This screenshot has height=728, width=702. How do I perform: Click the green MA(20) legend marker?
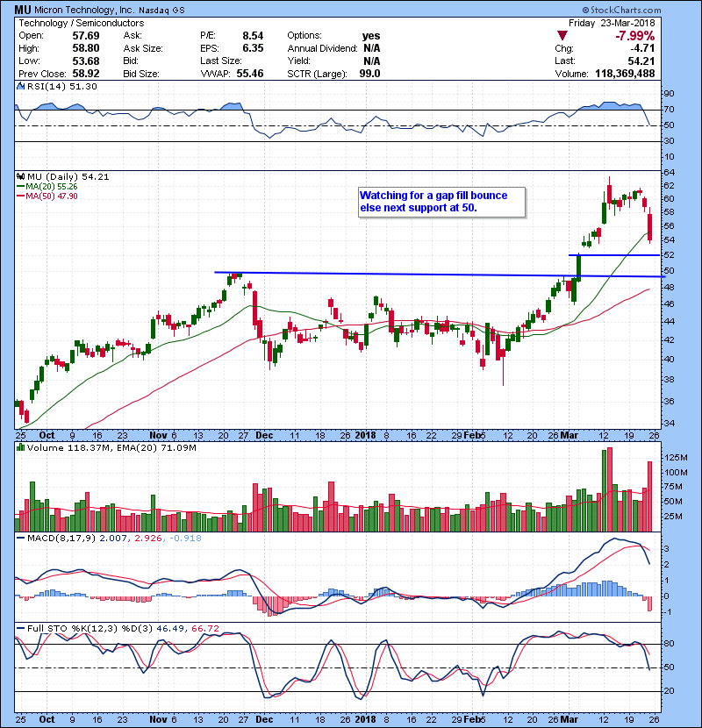point(20,187)
